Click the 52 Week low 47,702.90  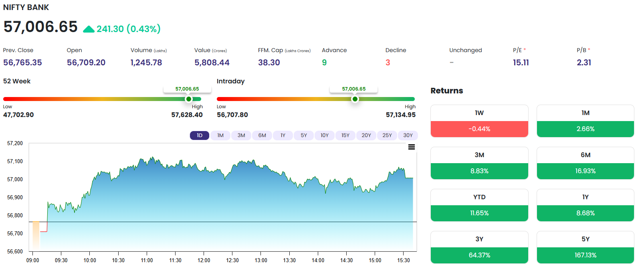(18, 115)
